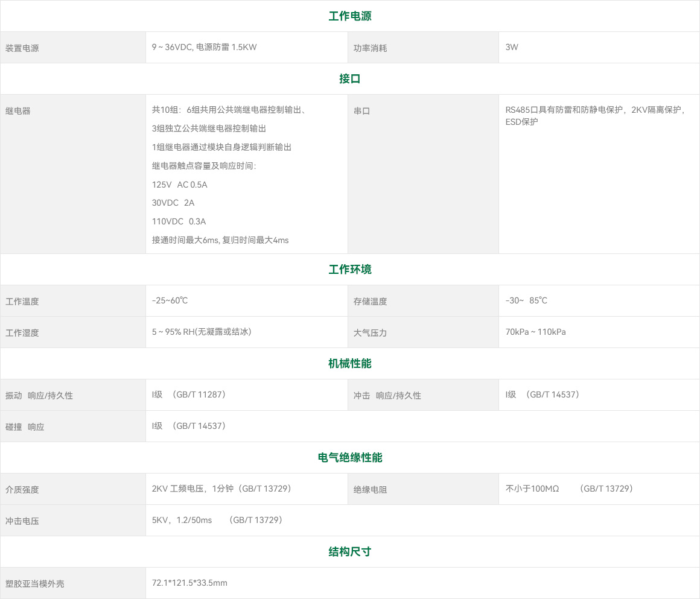The width and height of the screenshot is (700, 599).
Task: Select the 装置电源 label cell
Action: coord(22,48)
